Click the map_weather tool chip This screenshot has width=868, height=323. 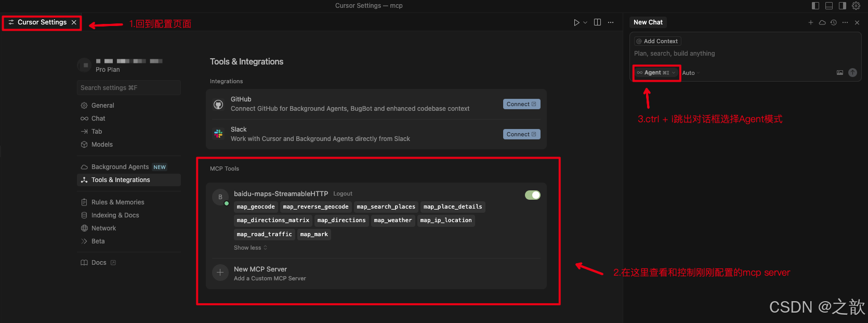tap(393, 221)
